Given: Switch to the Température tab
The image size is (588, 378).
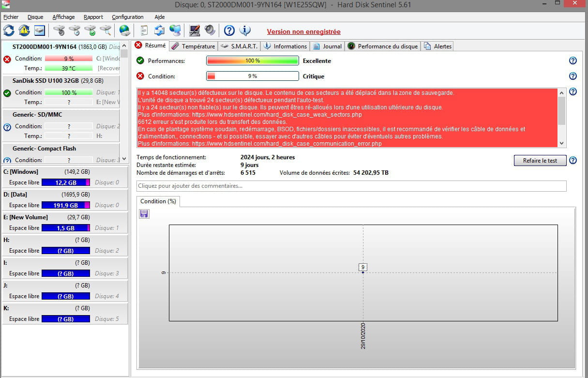Looking at the screenshot, I should pyautogui.click(x=193, y=46).
